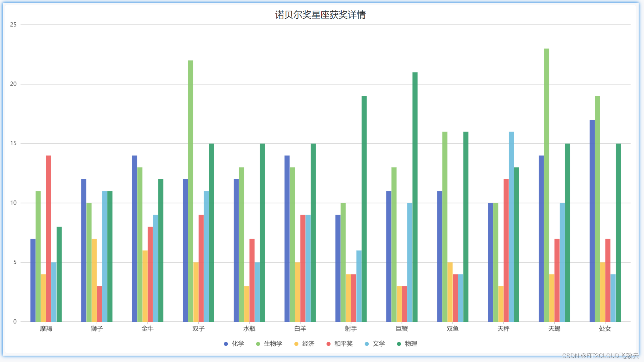The height and width of the screenshot is (362, 644).
Task: Select the red 和平奖 bar for 摩羯
Action: [x=49, y=238]
